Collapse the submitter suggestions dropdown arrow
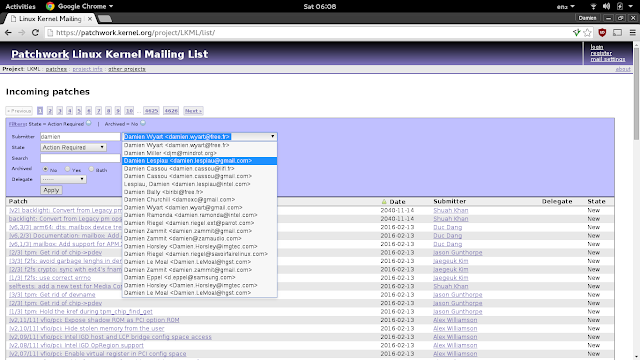This screenshot has height=360, width=640. point(273,136)
